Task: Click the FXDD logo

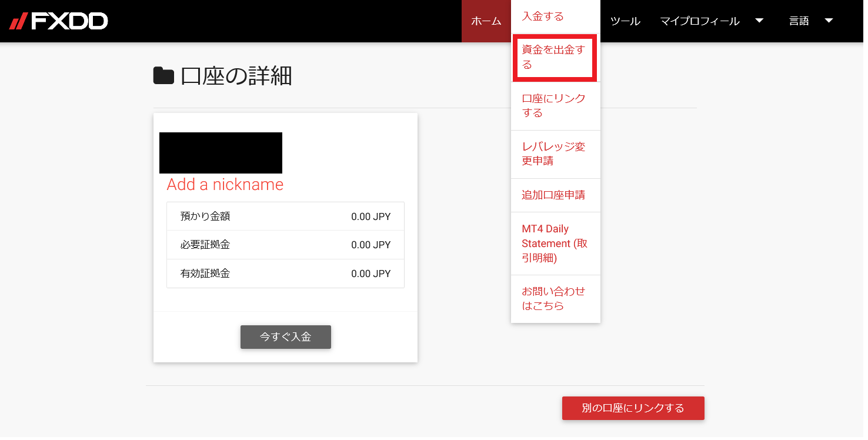Action: (x=59, y=21)
